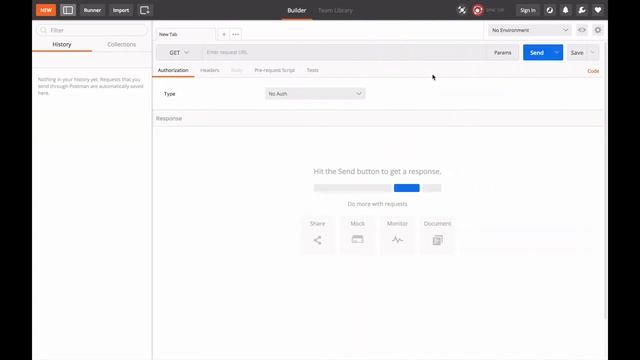Screen dimensions: 640x360
Task: Expand the Save dropdown arrow
Action: [x=593, y=53]
